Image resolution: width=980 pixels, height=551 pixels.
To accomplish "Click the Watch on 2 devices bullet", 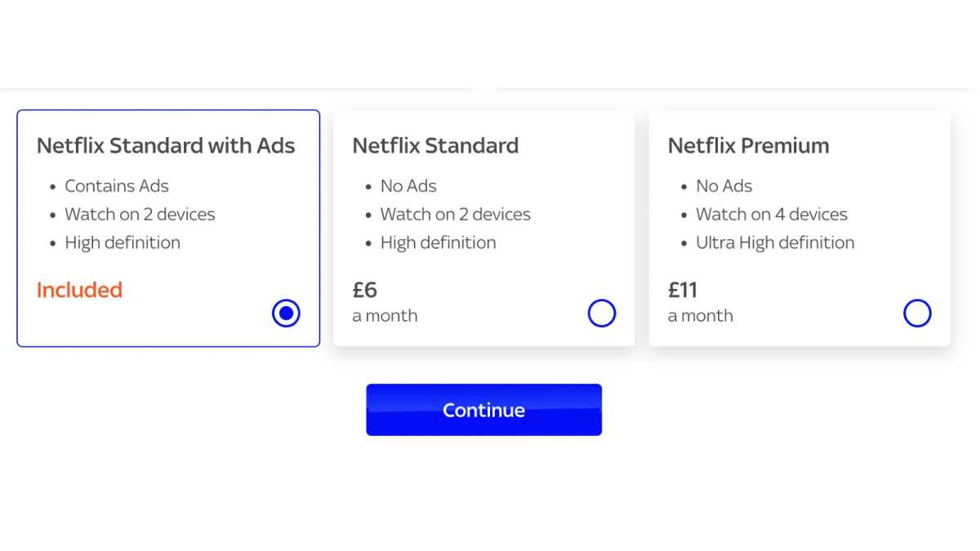I will pos(140,215).
